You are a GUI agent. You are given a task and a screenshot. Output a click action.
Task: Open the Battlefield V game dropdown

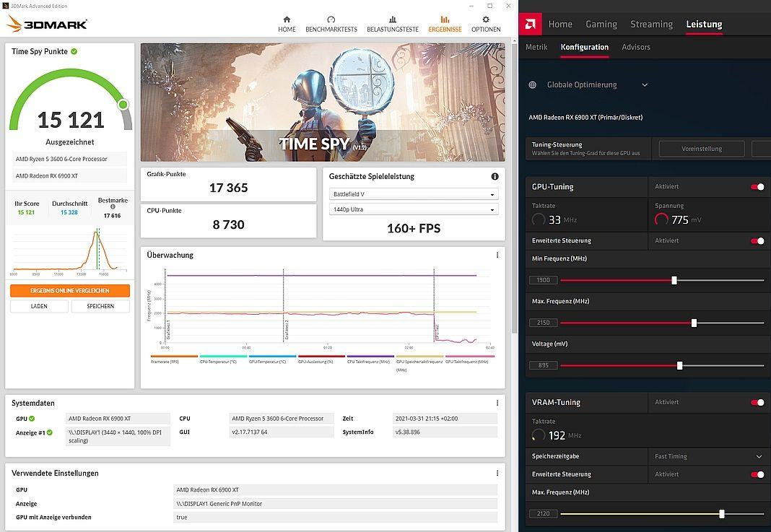(x=414, y=194)
